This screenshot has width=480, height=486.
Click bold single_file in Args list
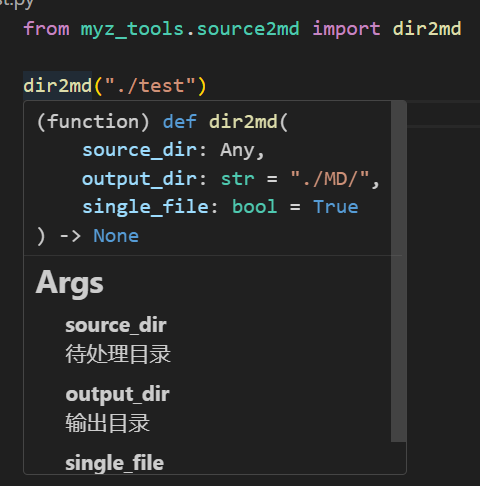pos(114,463)
